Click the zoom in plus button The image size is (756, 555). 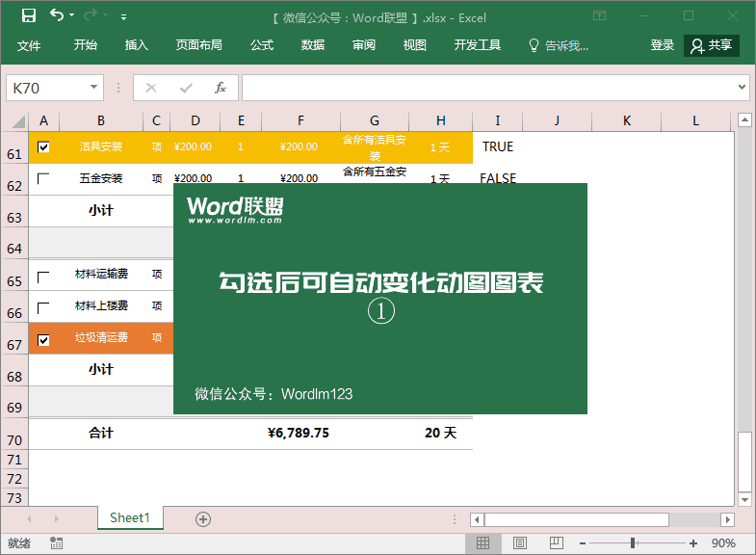click(x=693, y=543)
